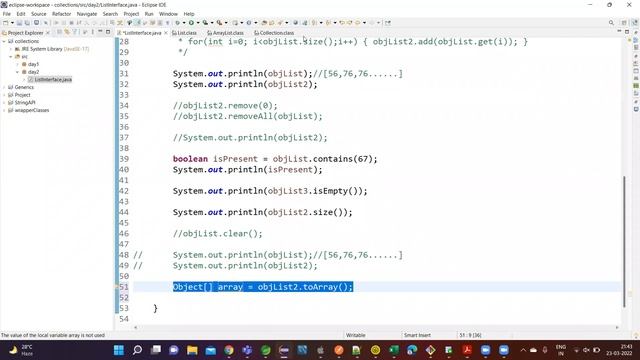
Task: Switch to the List.class editor tab
Action: click(184, 33)
